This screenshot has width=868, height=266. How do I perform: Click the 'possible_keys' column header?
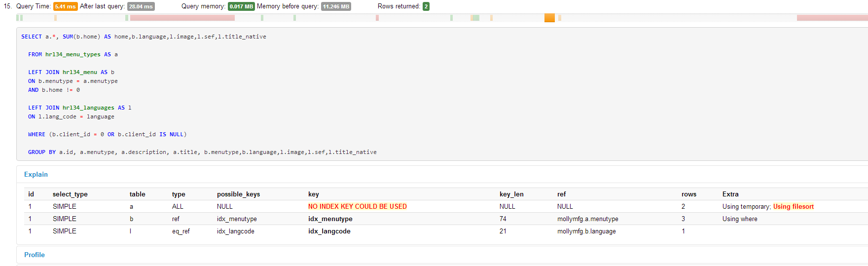click(238, 194)
